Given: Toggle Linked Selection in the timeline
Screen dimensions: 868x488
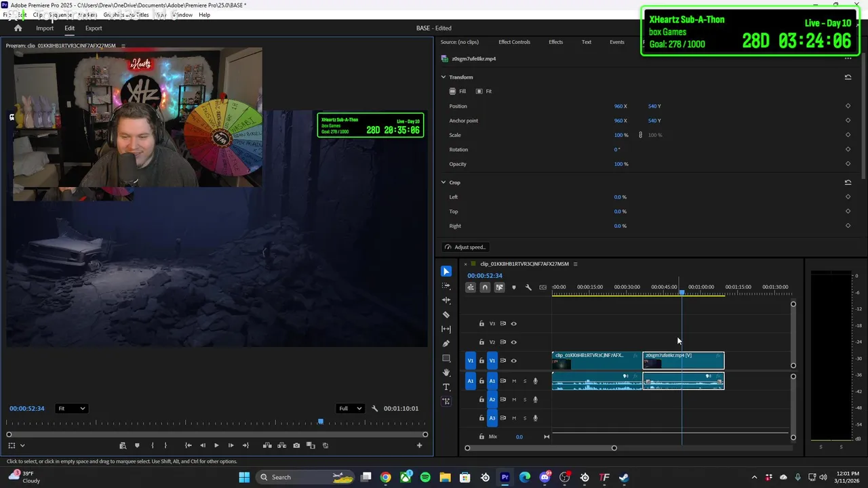Looking at the screenshot, I should [499, 287].
